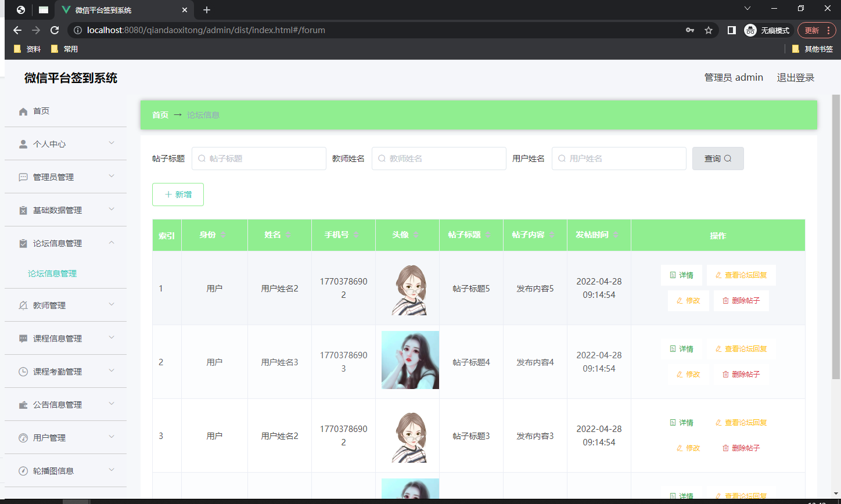Click the clock icon for 课程考勤管理
The height and width of the screenshot is (504, 841).
tap(23, 371)
